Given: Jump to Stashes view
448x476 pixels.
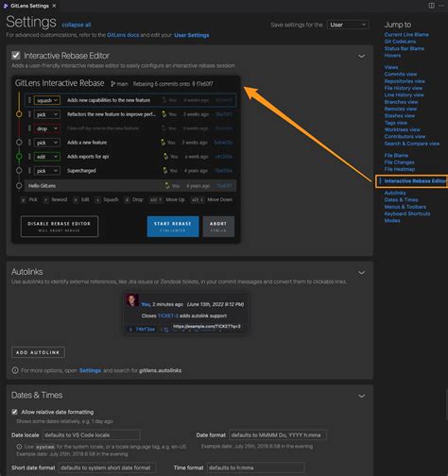Looking at the screenshot, I should click(x=400, y=116).
